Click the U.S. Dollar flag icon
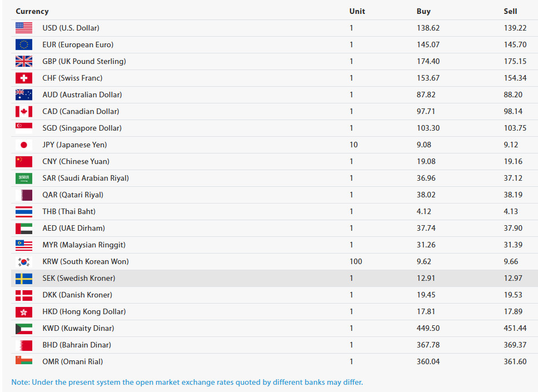Viewport: 538px width, 392px height. [x=24, y=28]
